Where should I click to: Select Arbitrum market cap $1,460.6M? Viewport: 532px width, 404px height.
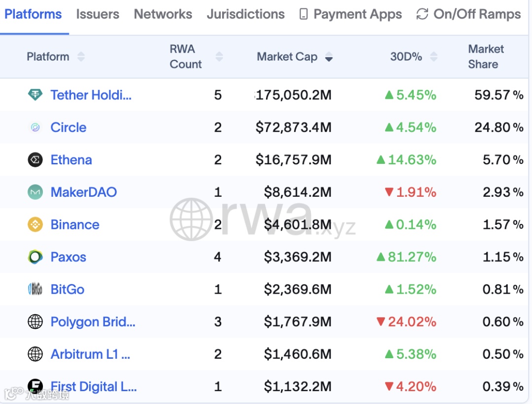tap(298, 354)
